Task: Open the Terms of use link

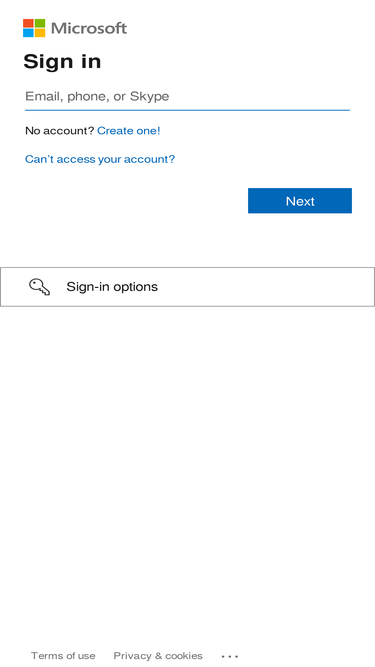Action: (x=63, y=656)
